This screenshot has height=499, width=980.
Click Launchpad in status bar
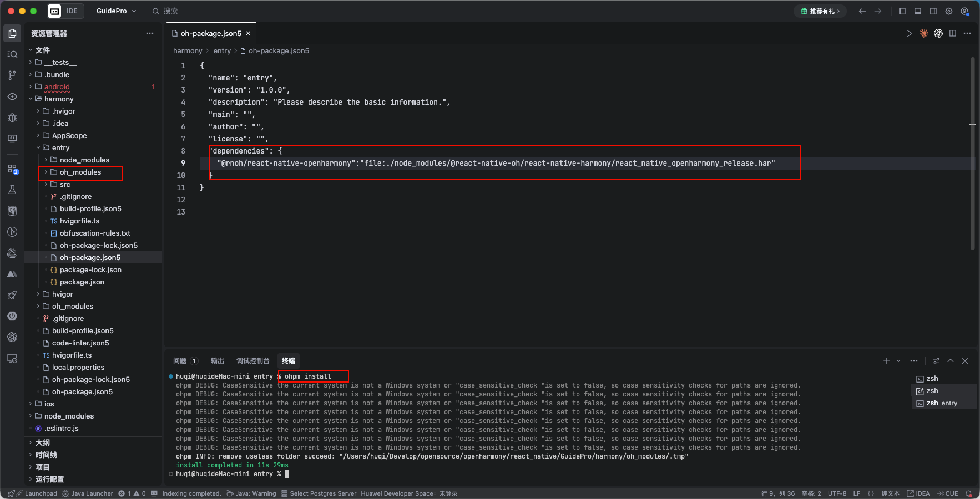33,493
